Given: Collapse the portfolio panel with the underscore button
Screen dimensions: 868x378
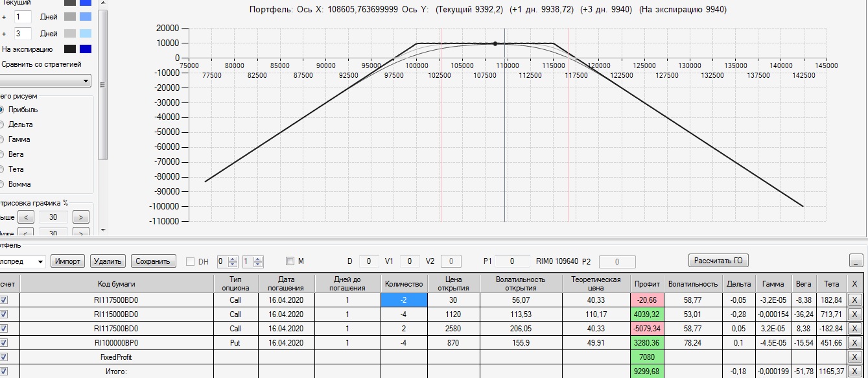Looking at the screenshot, I should point(856,261).
